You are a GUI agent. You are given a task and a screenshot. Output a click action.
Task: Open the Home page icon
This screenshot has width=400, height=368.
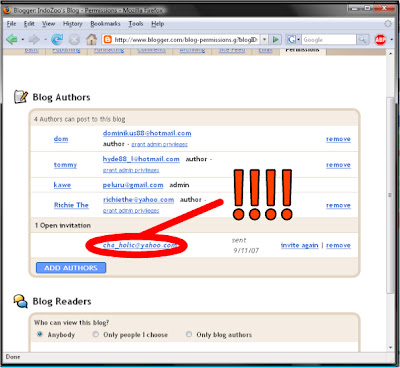tap(91, 40)
